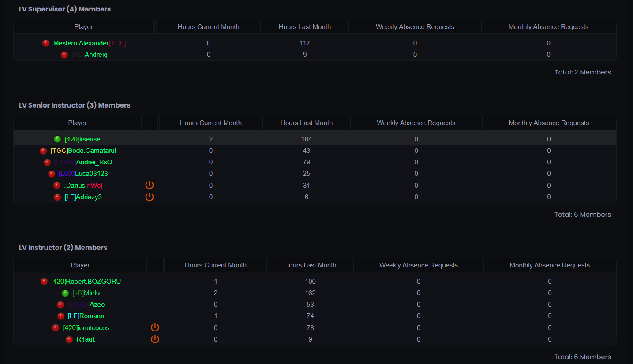Screen dimensions: 633x364
Task: Click the power icon beside R4aul.
Action: pyautogui.click(x=155, y=339)
